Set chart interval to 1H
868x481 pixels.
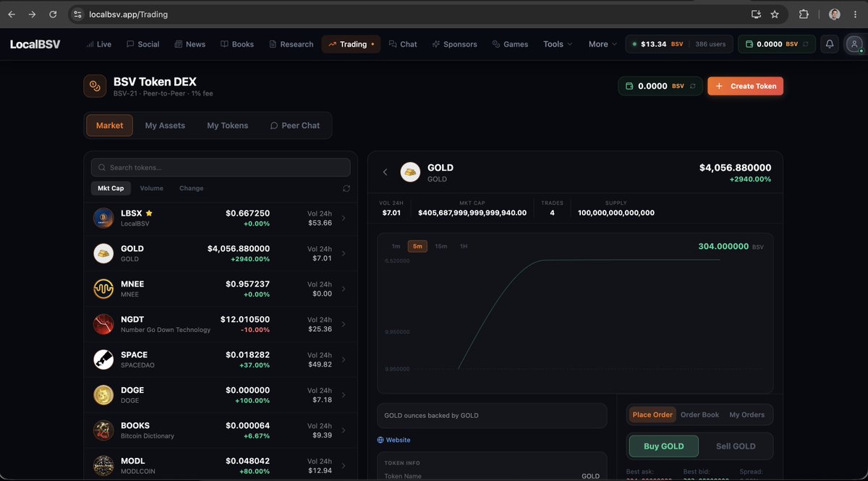tap(464, 246)
